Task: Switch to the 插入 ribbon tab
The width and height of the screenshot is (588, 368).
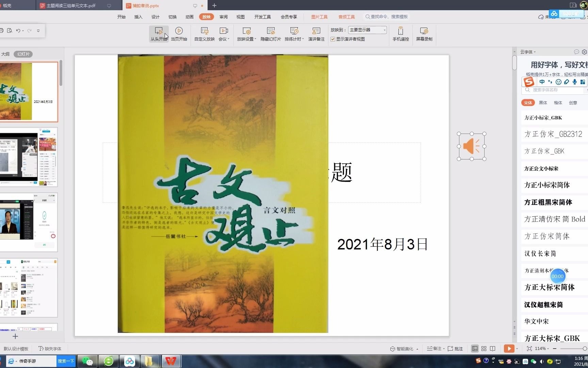Action: click(x=138, y=17)
